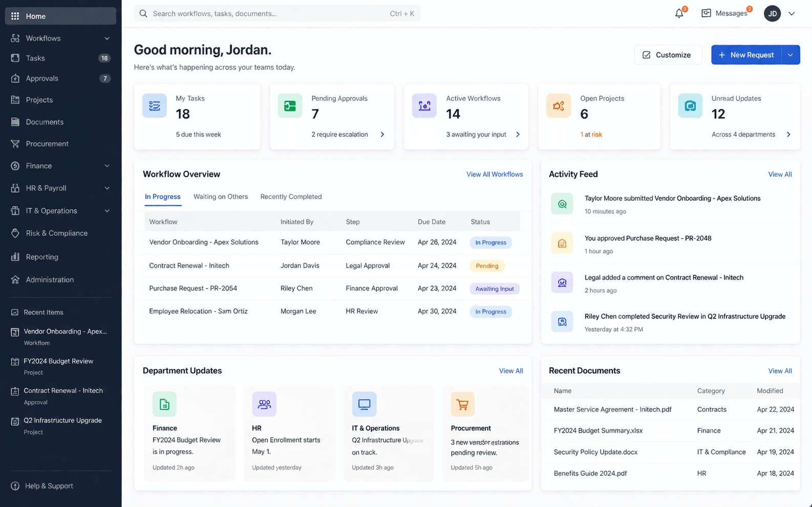This screenshot has width=812, height=507.
Task: Open the View All Workflows link
Action: (x=494, y=174)
